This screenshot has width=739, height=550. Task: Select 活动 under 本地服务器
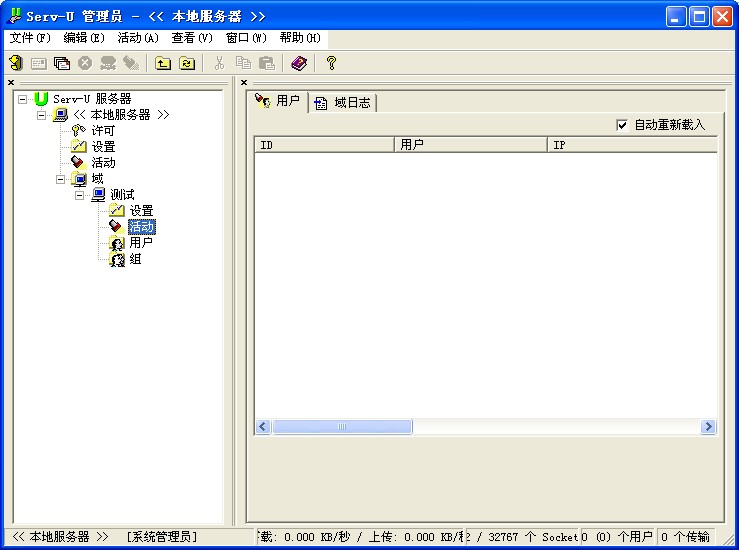coord(103,163)
